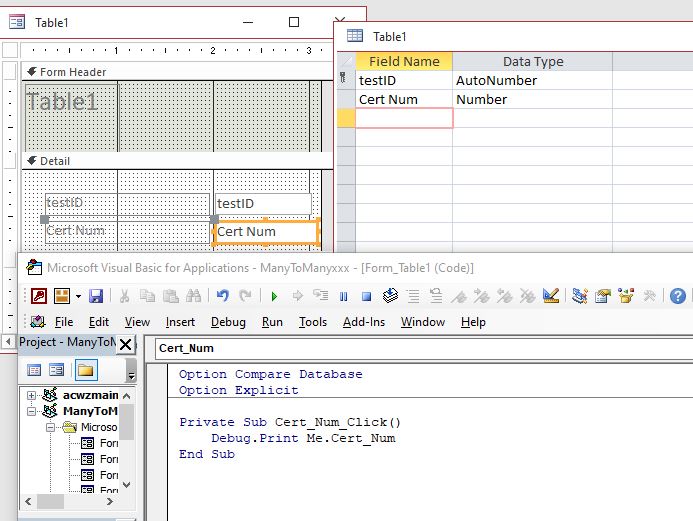The height and width of the screenshot is (521, 693).
Task: Click the View Microsoft Access icon in VBA toolbar
Action: pos(39,296)
